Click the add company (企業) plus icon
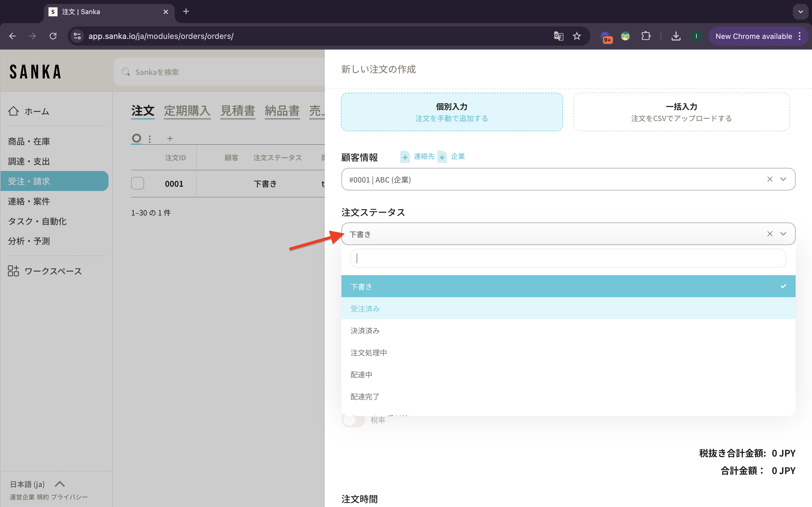Screen dimensions: 812x507 (442, 157)
